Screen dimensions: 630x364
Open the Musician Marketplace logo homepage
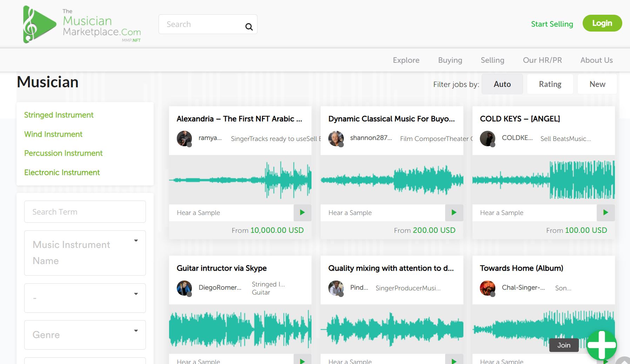pos(82,25)
